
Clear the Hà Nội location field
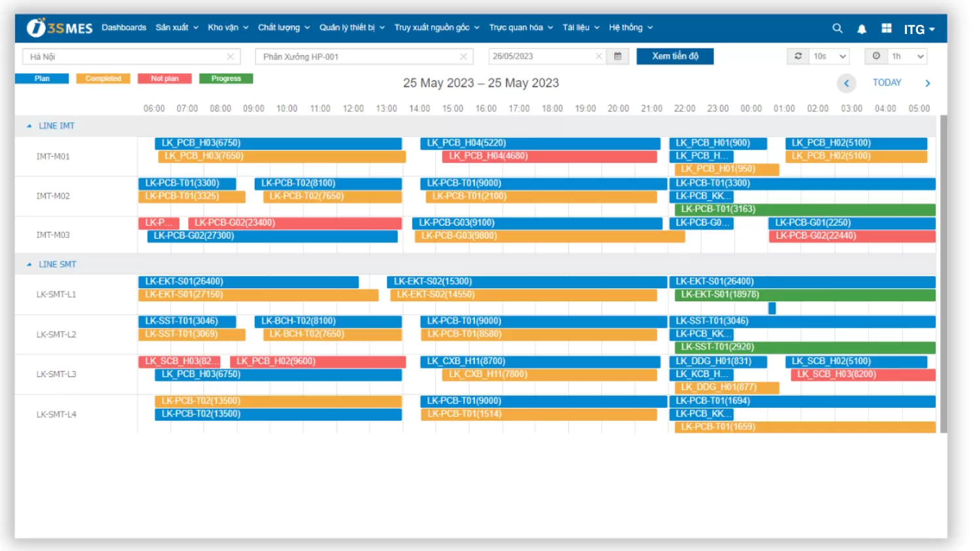point(231,57)
